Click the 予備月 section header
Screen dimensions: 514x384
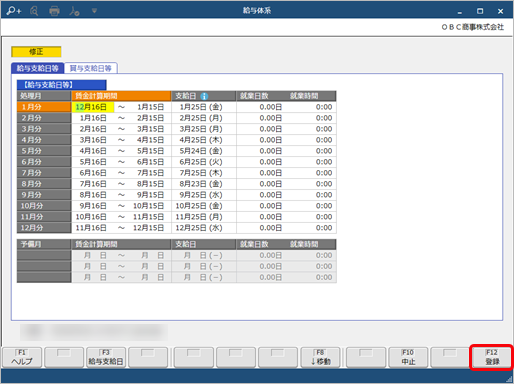44,244
